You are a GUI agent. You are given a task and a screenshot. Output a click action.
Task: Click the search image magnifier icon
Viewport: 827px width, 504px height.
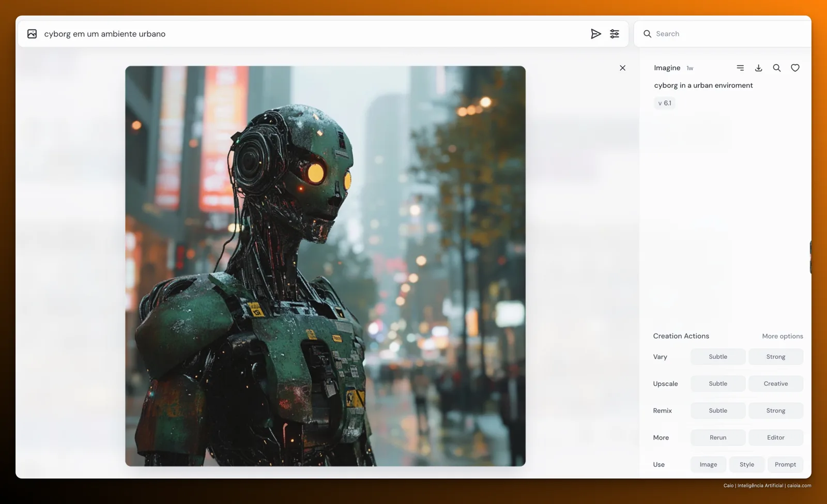tap(776, 68)
